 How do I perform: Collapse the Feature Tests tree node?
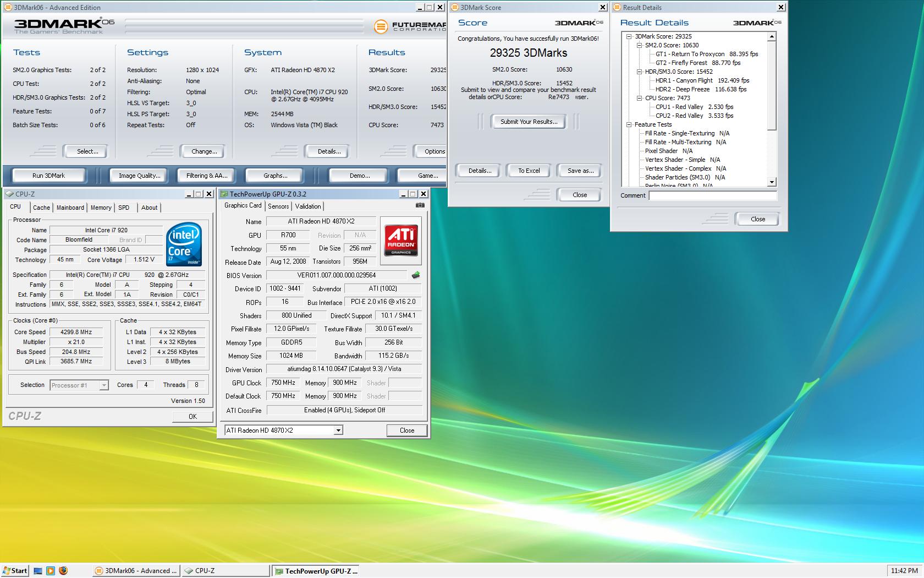click(629, 124)
